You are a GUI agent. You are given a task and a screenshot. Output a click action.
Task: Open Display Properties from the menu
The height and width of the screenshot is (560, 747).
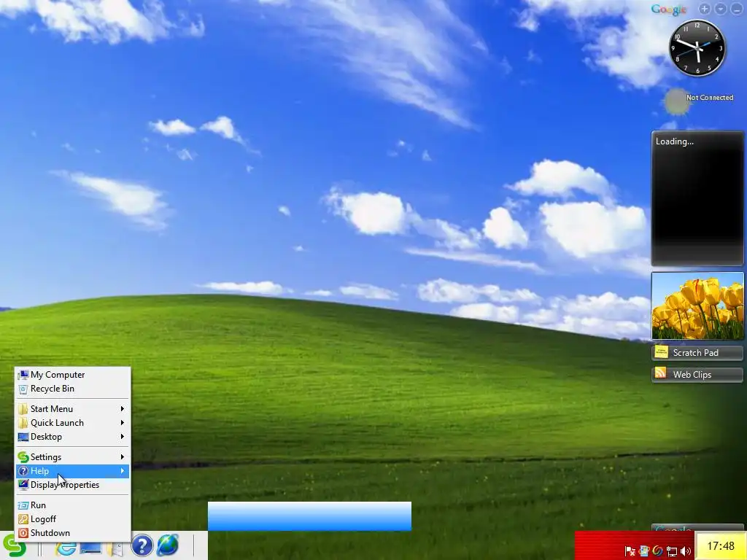(72, 485)
